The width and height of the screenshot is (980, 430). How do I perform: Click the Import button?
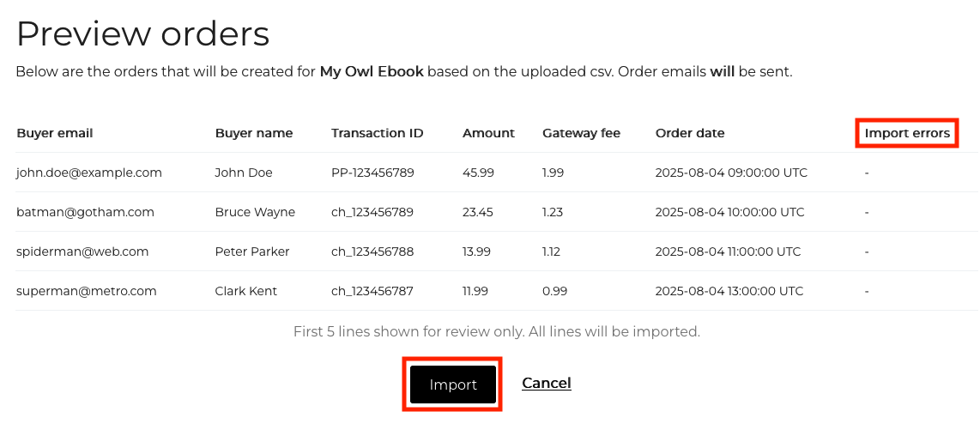(x=452, y=385)
